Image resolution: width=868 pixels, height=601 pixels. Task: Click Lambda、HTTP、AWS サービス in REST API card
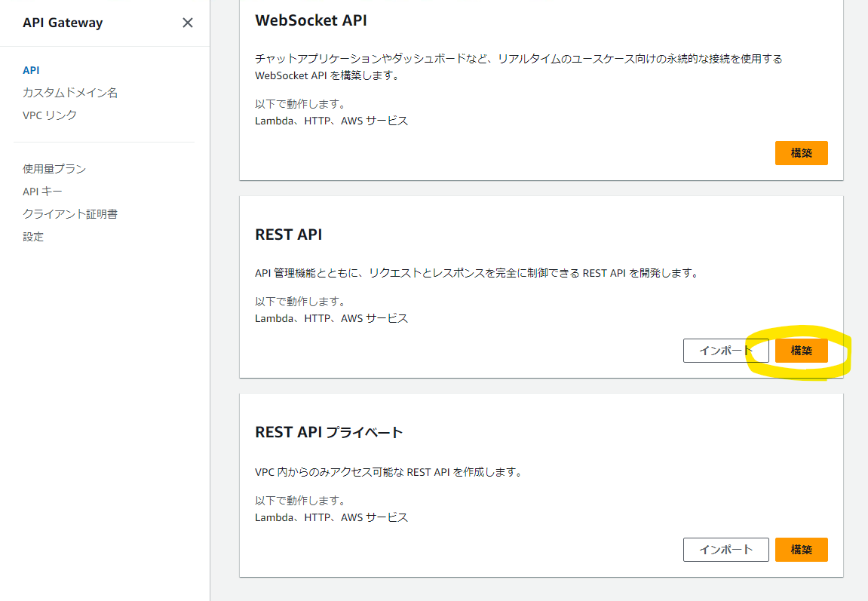[332, 318]
